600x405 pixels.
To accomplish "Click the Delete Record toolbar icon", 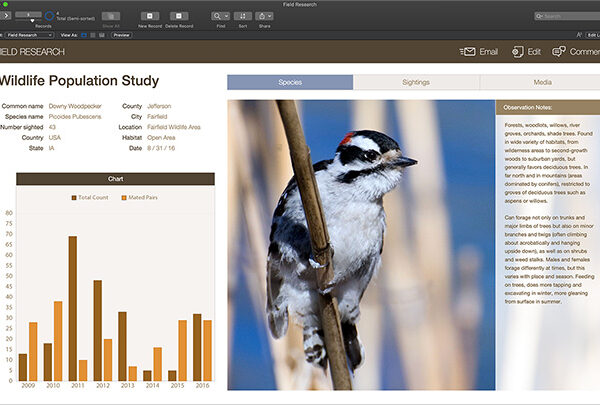I will pos(177,16).
